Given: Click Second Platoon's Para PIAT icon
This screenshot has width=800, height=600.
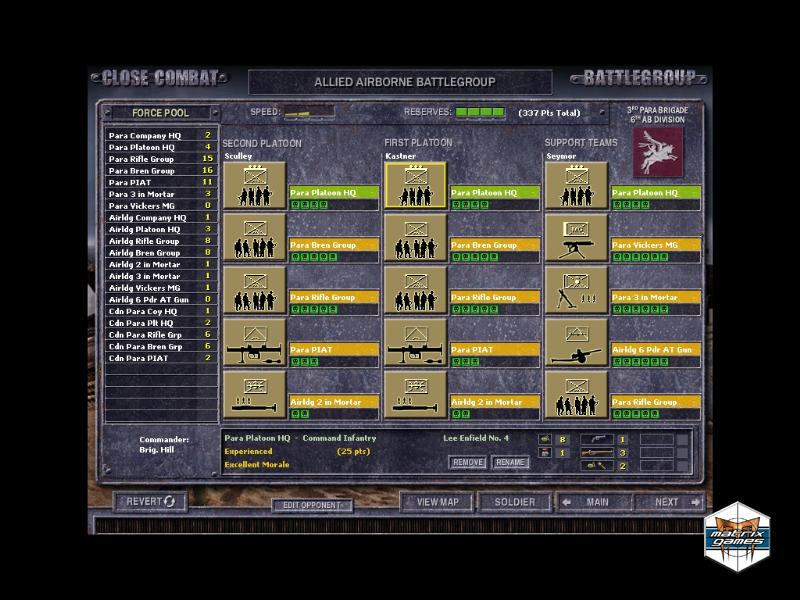Looking at the screenshot, I should click(253, 344).
